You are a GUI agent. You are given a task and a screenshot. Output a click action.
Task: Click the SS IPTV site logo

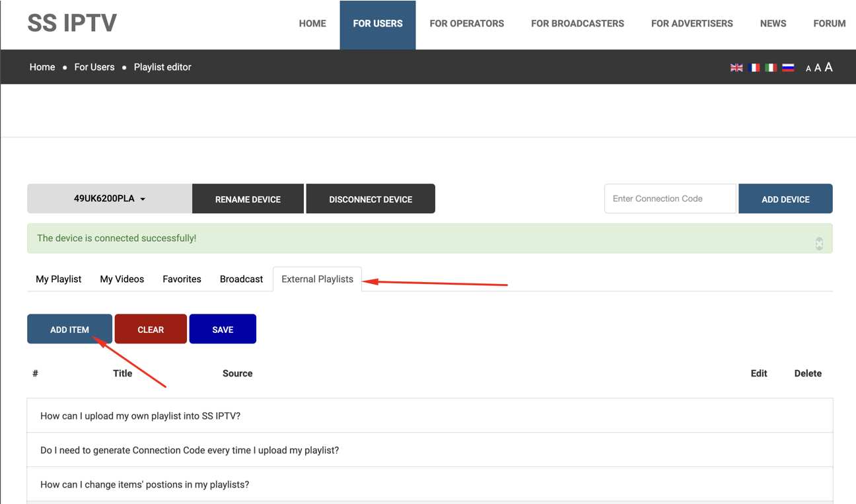point(72,23)
